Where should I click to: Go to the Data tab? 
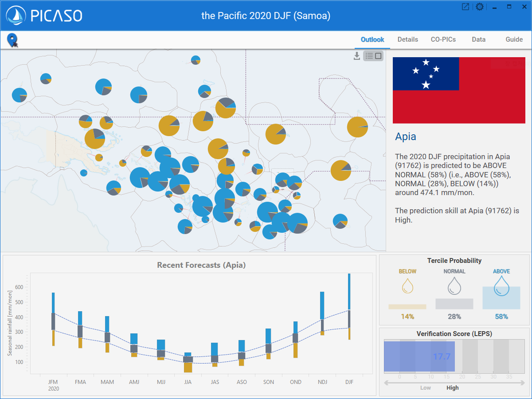[478, 39]
